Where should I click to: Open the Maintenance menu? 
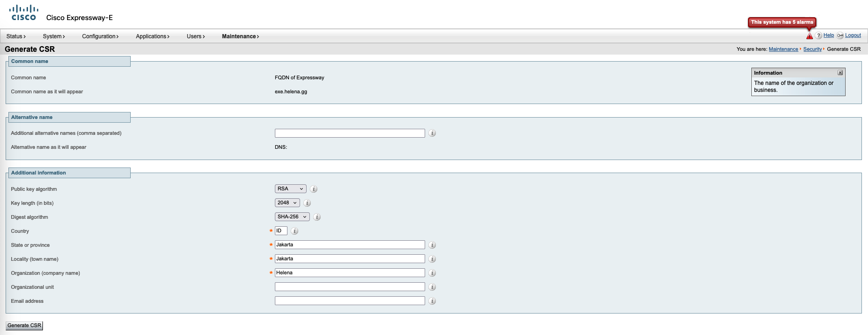click(x=240, y=36)
